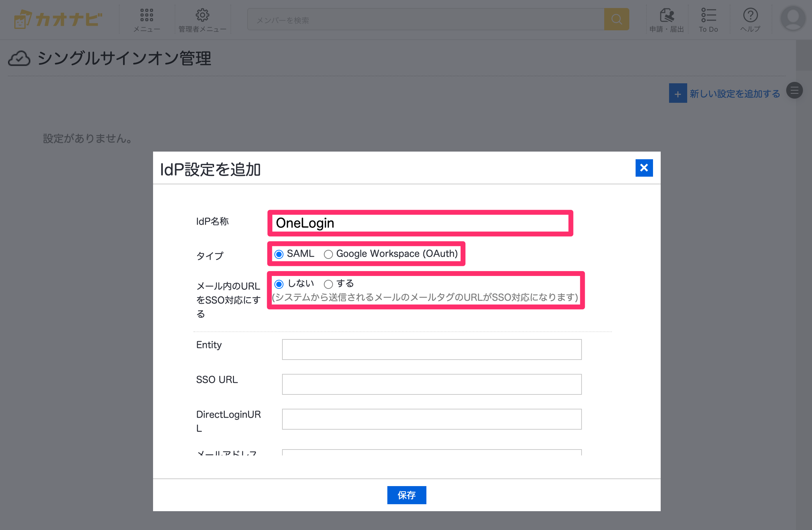Click the IdP名称 label

tap(212, 221)
